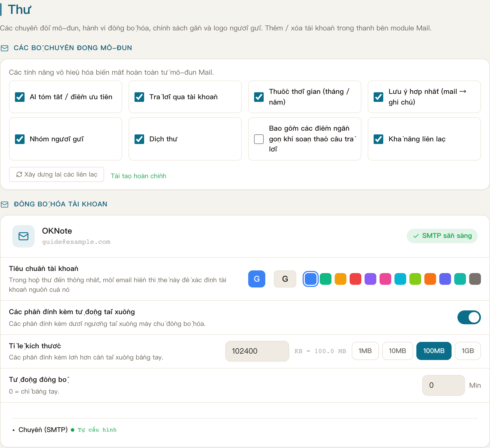
Task: Pick the teal account color swatch
Action: pyautogui.click(x=460, y=279)
